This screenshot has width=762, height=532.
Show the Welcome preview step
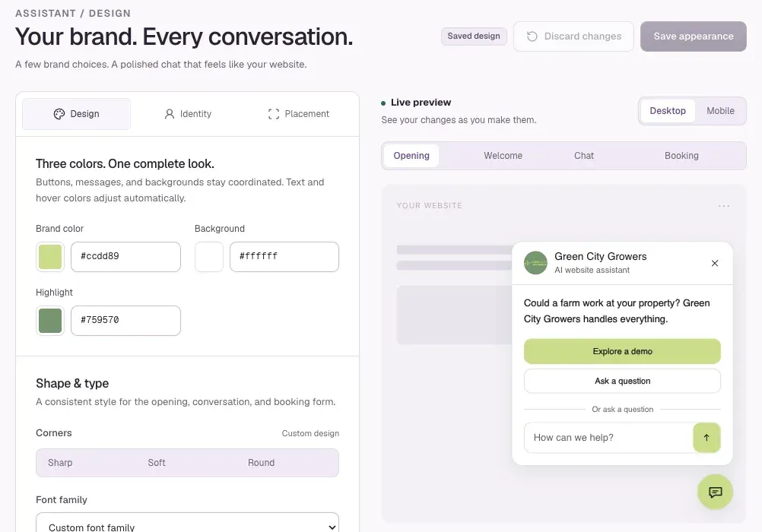(503, 156)
